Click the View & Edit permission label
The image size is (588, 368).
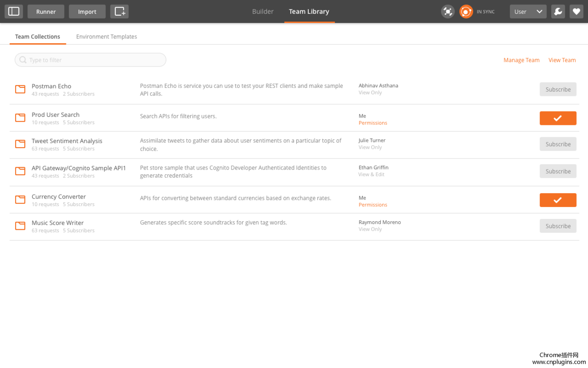(x=371, y=174)
